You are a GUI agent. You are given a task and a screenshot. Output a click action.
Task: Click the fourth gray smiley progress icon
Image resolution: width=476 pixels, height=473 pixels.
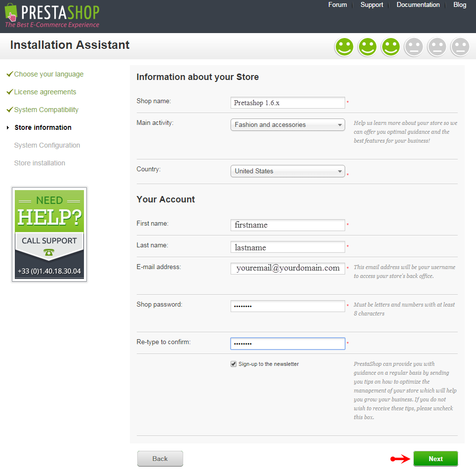[x=414, y=47]
